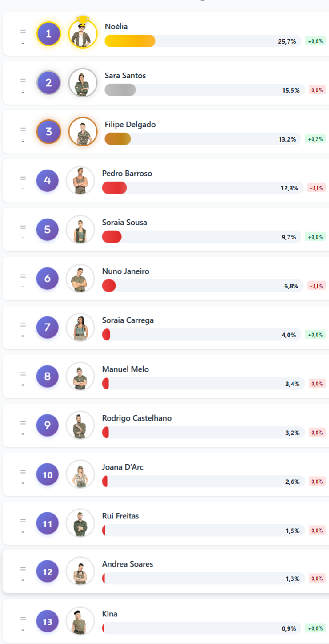Click the number 2 rank badge
Viewport: 329px width, 644px height.
(48, 83)
